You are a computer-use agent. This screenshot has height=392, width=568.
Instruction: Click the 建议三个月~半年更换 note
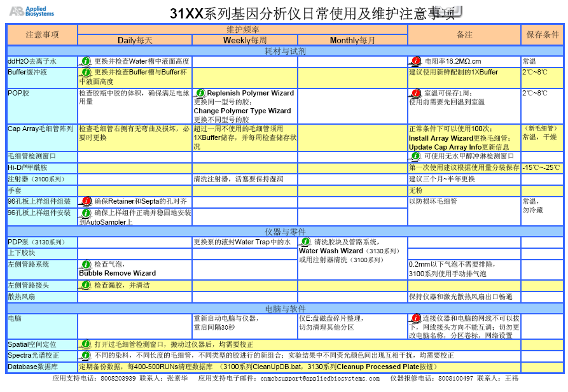tap(442, 179)
